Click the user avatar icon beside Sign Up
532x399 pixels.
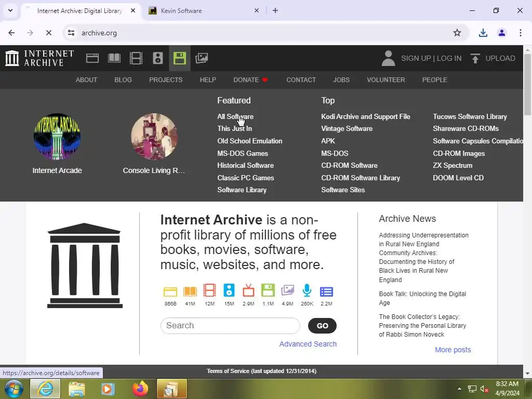[388, 58]
